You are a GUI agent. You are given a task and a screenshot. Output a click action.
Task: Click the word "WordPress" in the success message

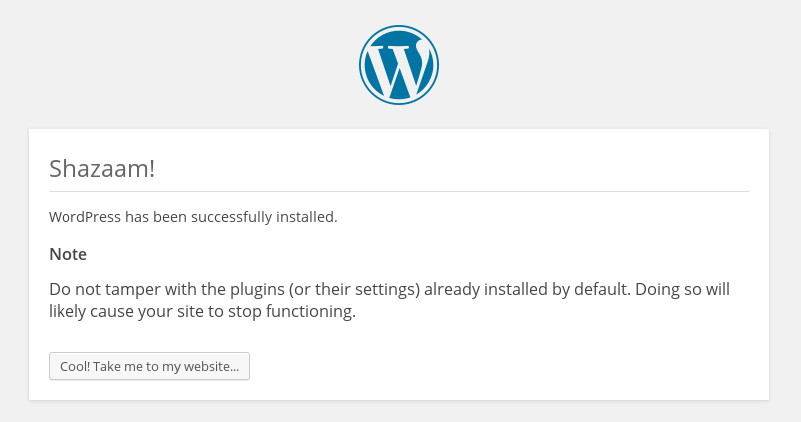point(85,217)
